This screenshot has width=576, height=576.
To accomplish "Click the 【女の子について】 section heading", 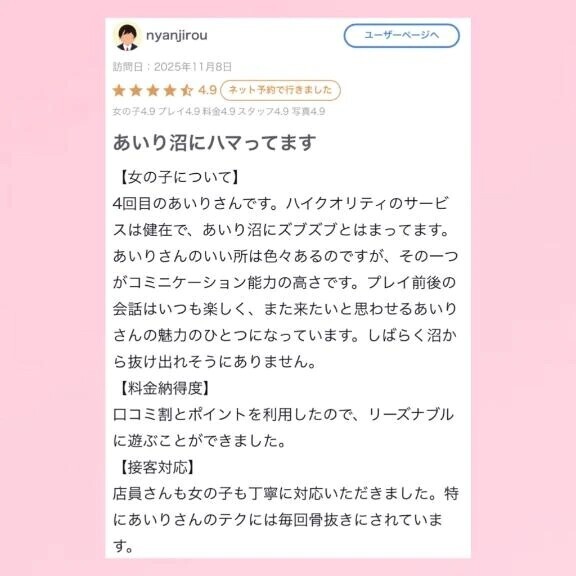I will pos(179,177).
